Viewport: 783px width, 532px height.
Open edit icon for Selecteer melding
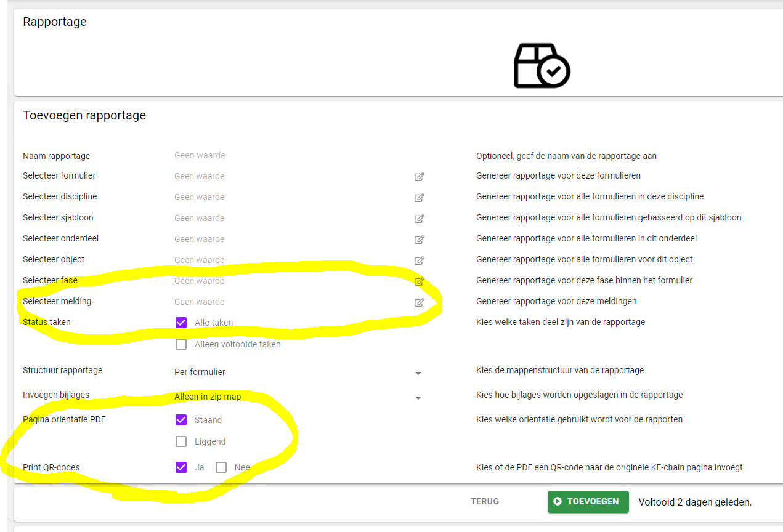pos(419,302)
